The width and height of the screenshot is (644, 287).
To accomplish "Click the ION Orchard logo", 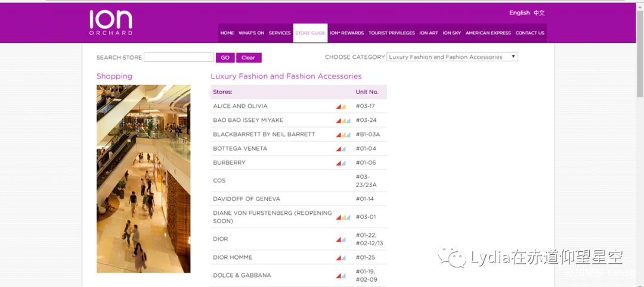I will pyautogui.click(x=111, y=23).
